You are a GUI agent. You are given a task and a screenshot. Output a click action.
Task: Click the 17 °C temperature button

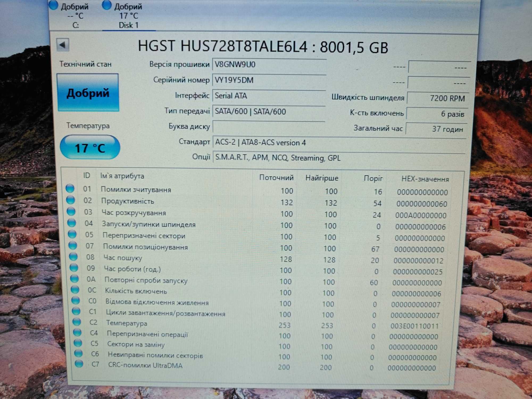90,147
